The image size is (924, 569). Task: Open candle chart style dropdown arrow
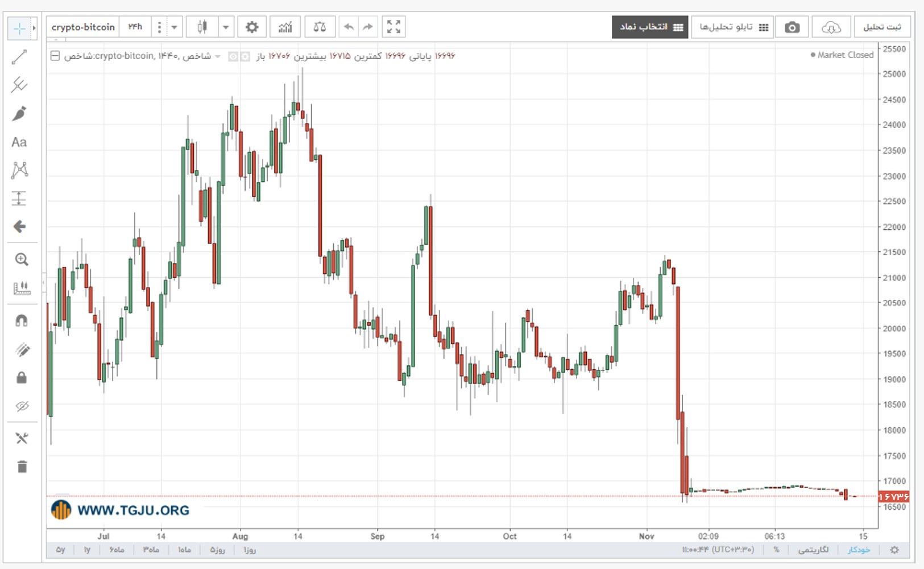pos(226,27)
